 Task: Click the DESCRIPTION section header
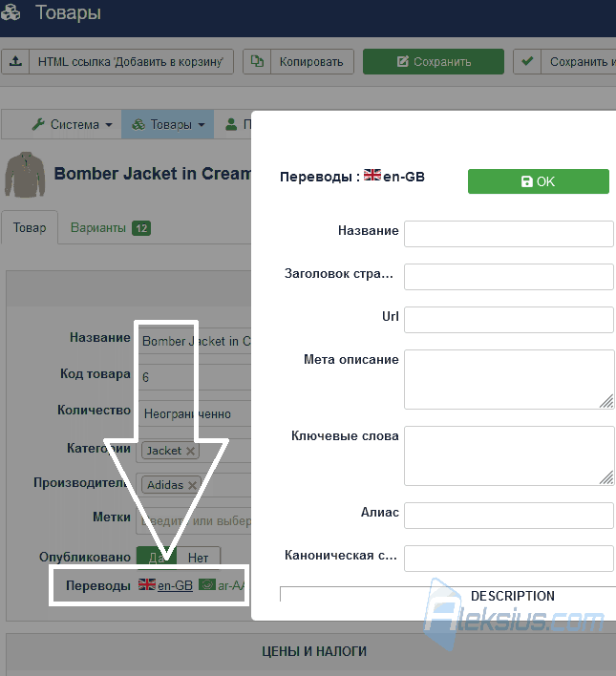[513, 596]
